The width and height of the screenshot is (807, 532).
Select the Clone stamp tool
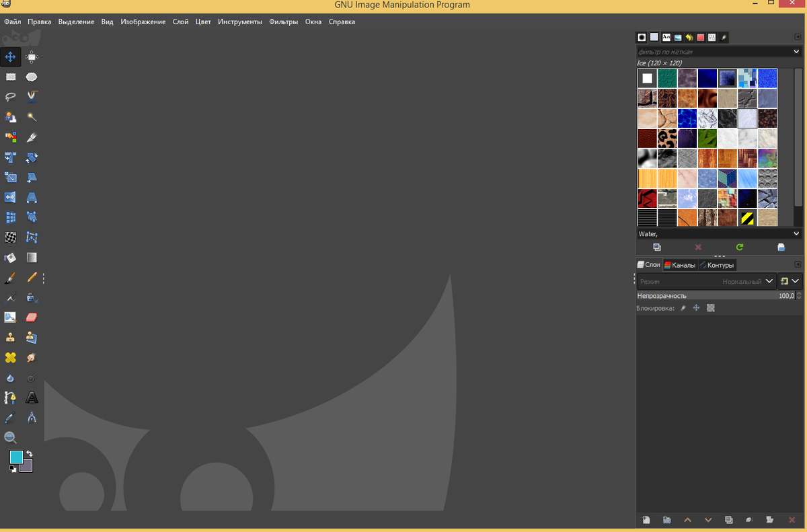pyautogui.click(x=11, y=338)
